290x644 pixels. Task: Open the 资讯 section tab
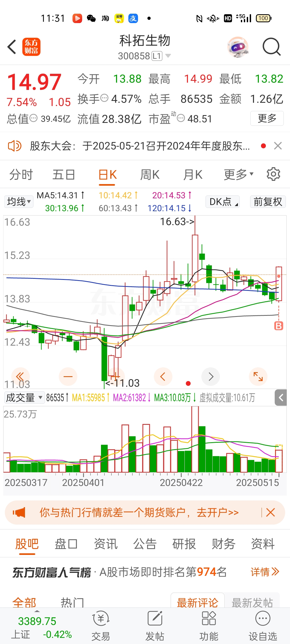pos(106,544)
